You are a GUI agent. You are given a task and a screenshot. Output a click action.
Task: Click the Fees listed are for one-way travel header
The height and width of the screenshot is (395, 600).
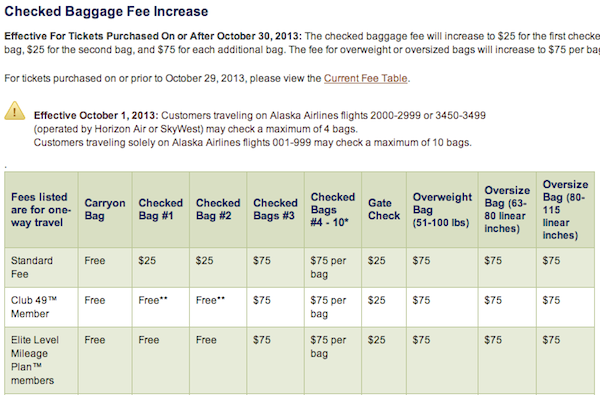(x=41, y=209)
